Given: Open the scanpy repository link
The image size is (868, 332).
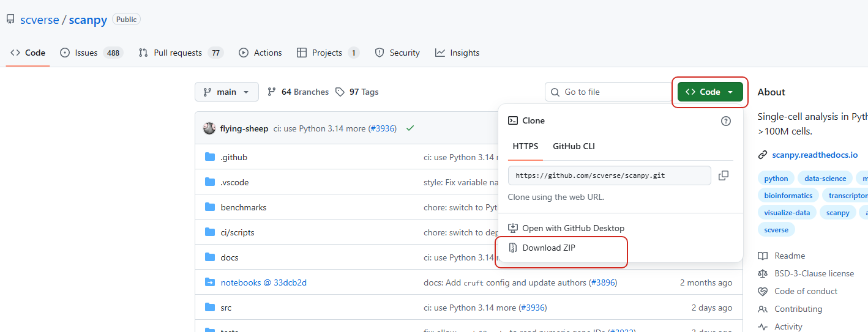Looking at the screenshot, I should [x=88, y=20].
